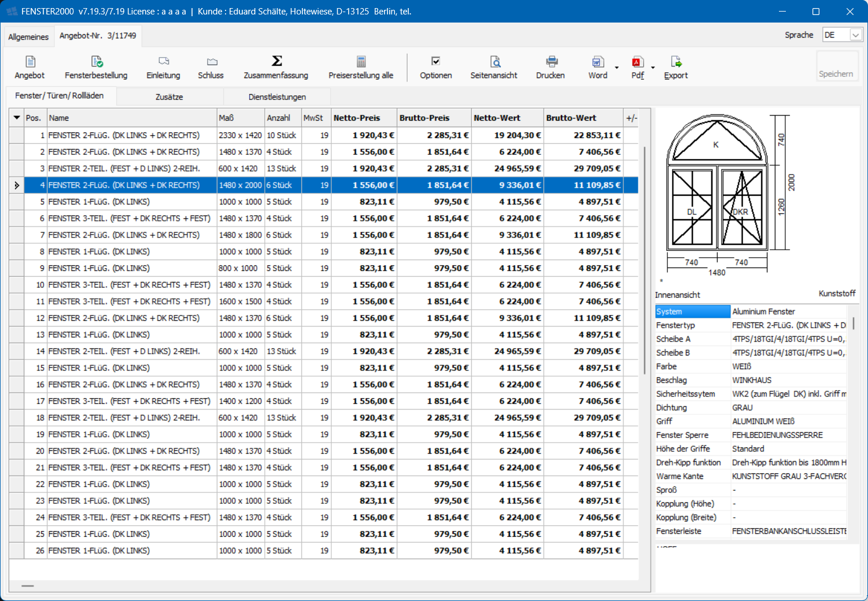
Task: Expand the Pdf export dropdown arrow
Action: tap(653, 68)
